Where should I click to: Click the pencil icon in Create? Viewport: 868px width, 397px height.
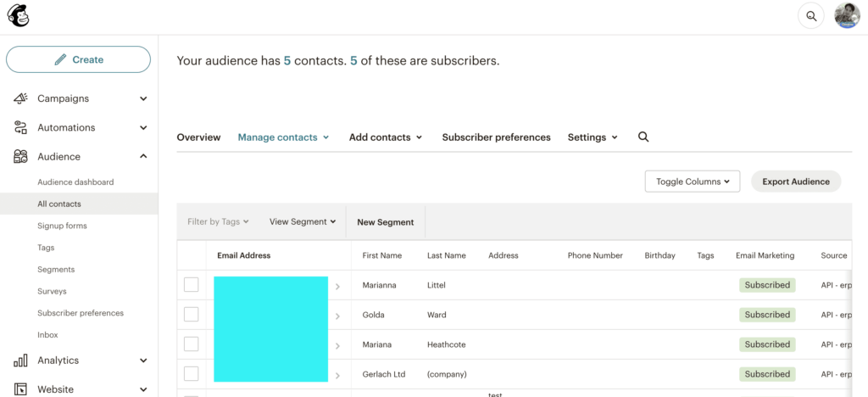(x=60, y=59)
